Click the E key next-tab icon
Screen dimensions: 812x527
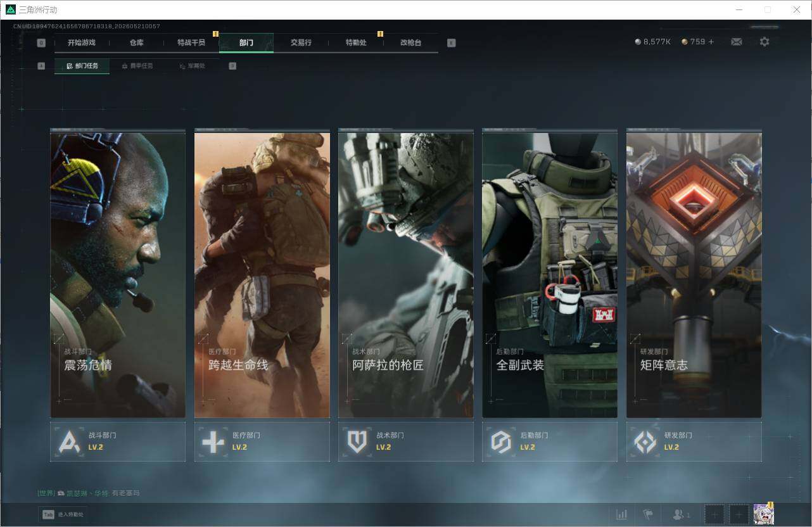(x=451, y=43)
